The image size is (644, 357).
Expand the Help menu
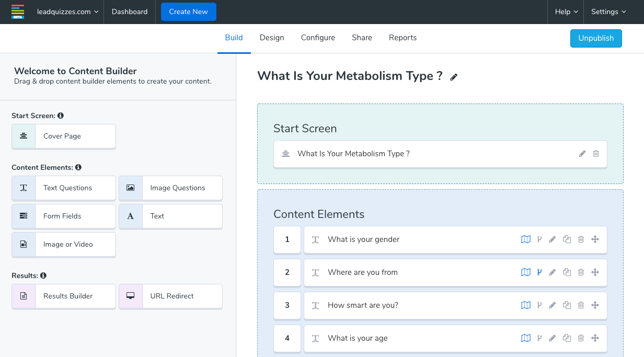pos(566,11)
